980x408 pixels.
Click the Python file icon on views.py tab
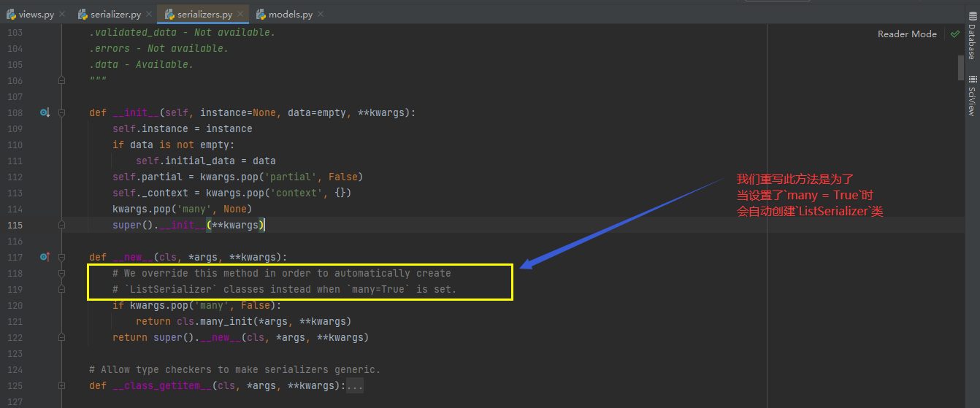(11, 14)
